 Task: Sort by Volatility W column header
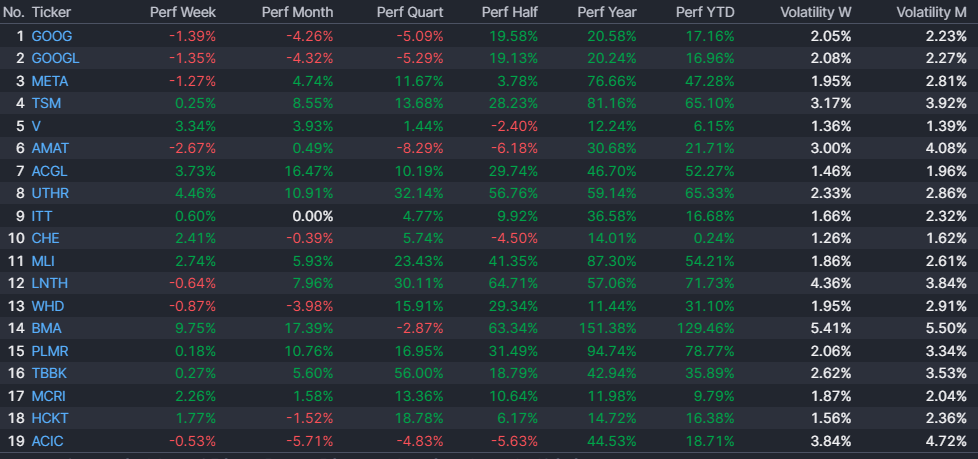pos(815,12)
